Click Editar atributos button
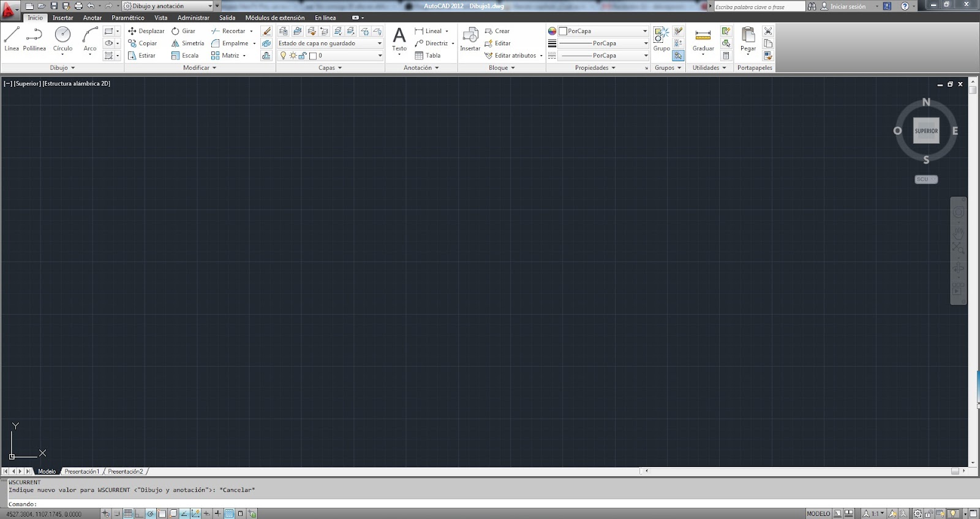The width and height of the screenshot is (980, 519). pyautogui.click(x=511, y=55)
